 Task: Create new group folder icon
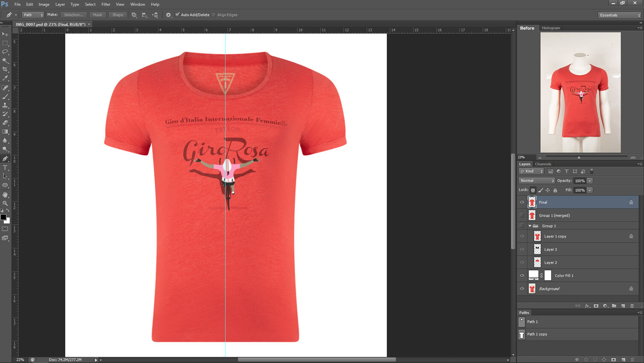[614, 306]
